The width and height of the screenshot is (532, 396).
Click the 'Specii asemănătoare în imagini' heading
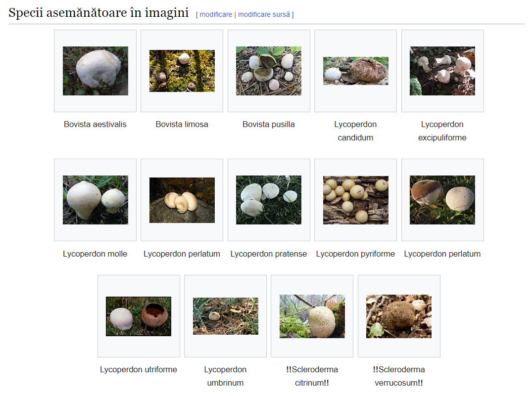click(98, 13)
